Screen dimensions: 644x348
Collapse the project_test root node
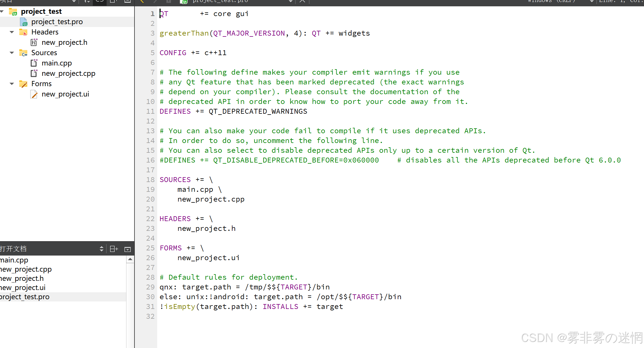[2, 11]
